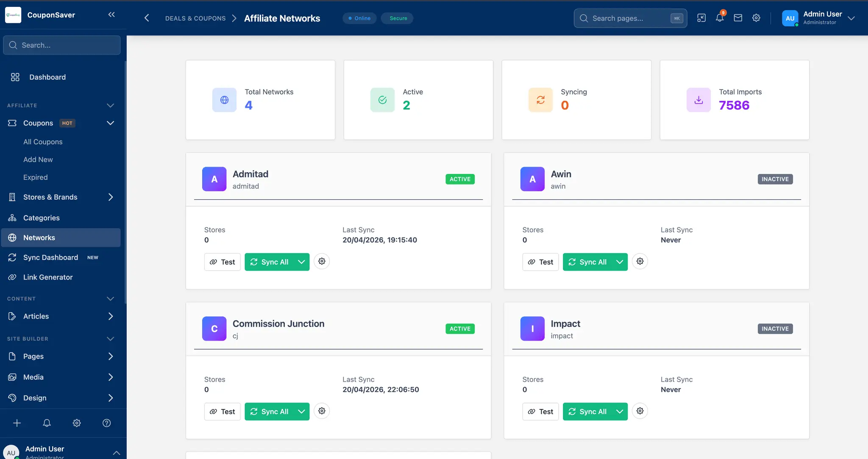This screenshot has height=459, width=868.
Task: Click sidebar bottom bell icon
Action: coord(47,423)
